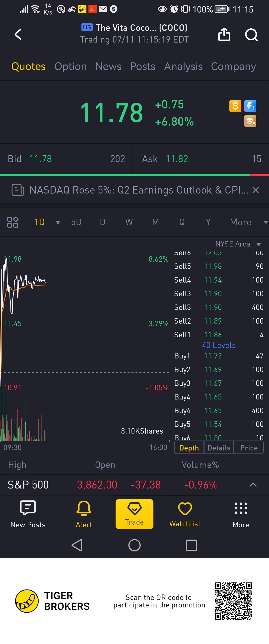Tap the Buy2 11.69 order row
Viewport: 269px width, 644px height.
[219, 369]
